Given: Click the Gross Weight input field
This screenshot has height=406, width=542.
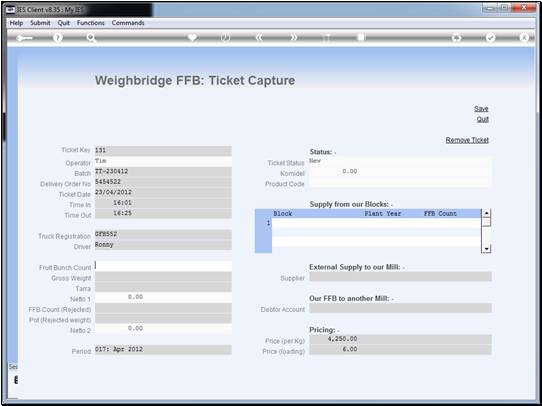Looking at the screenshot, I should click(x=163, y=277).
